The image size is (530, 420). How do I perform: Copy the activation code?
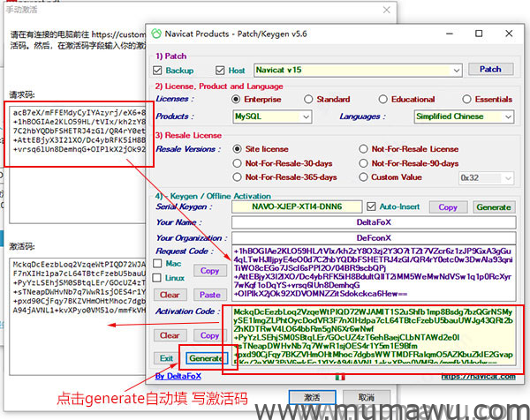point(210,335)
